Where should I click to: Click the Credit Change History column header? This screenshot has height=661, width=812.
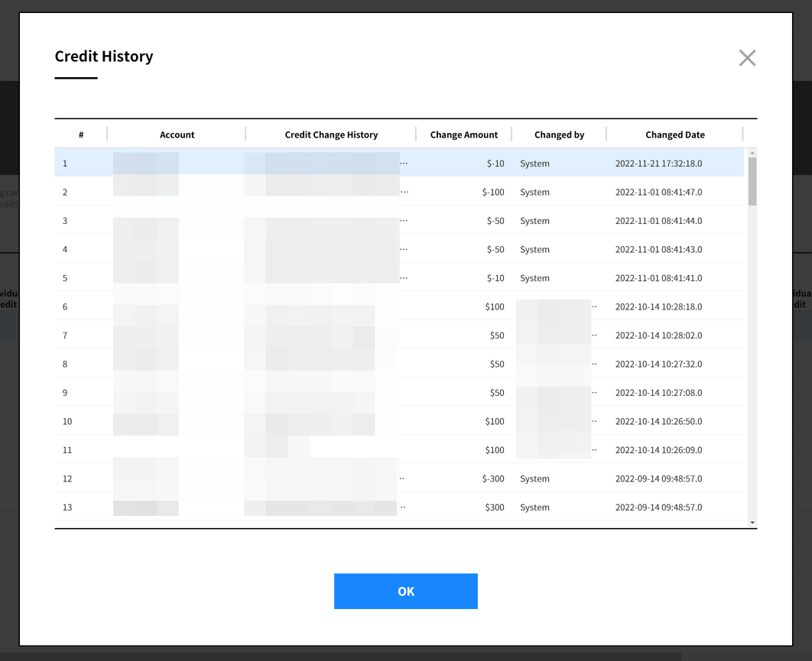coord(331,134)
